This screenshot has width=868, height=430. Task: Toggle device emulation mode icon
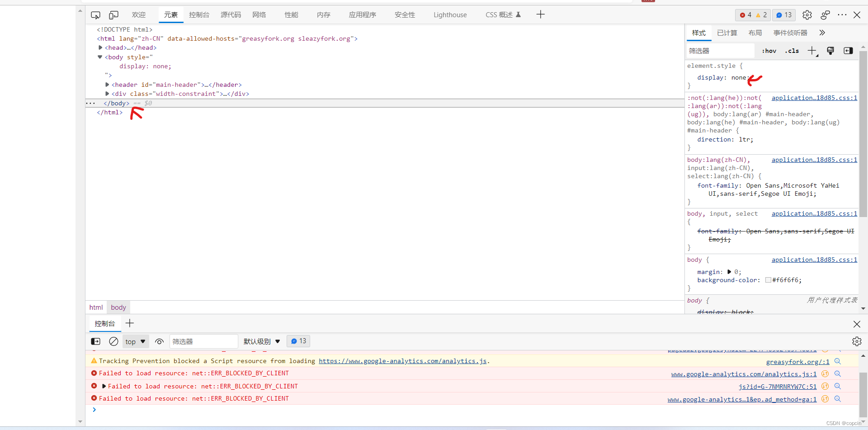(113, 15)
